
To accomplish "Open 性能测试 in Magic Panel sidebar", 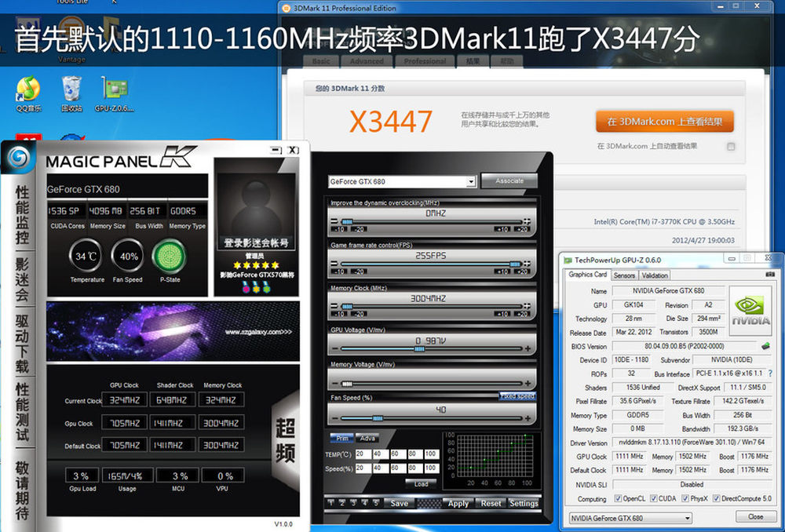I will (21, 413).
